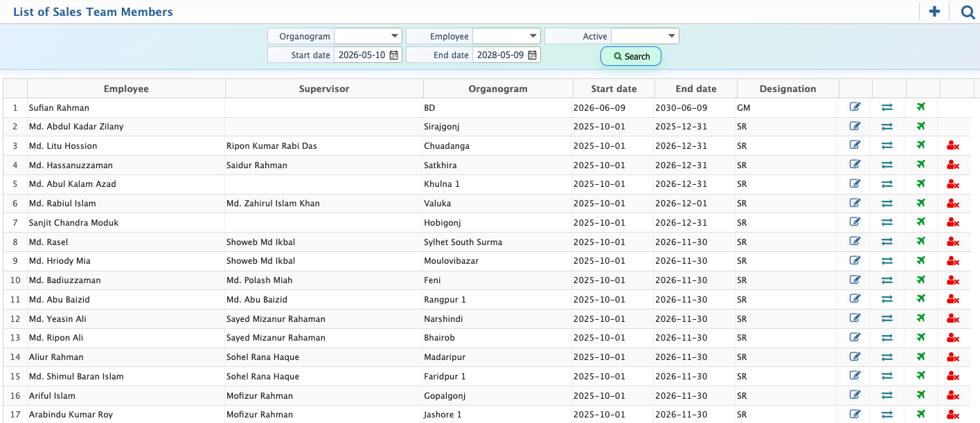
Task: Remove Md. Rabiul Islam with red user icon
Action: click(953, 203)
